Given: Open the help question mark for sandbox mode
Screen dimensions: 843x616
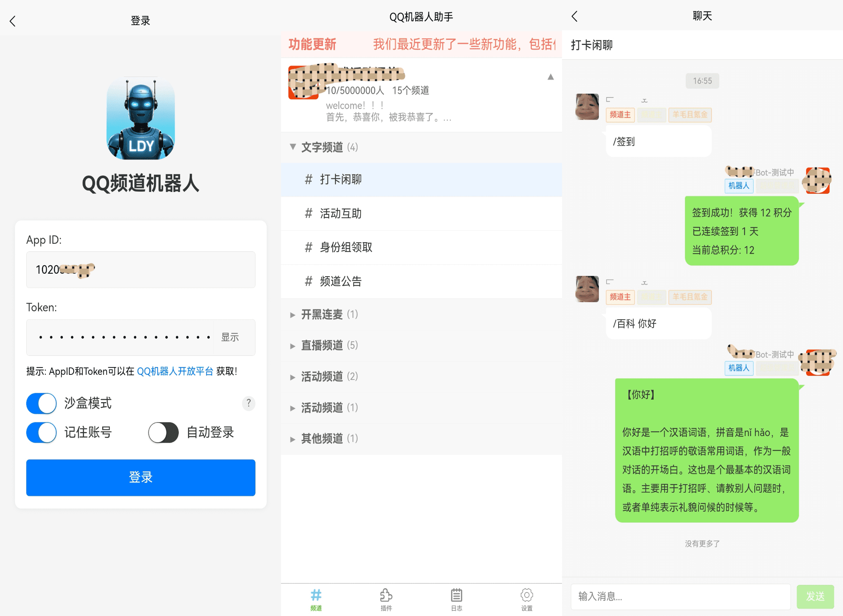Looking at the screenshot, I should [x=248, y=403].
